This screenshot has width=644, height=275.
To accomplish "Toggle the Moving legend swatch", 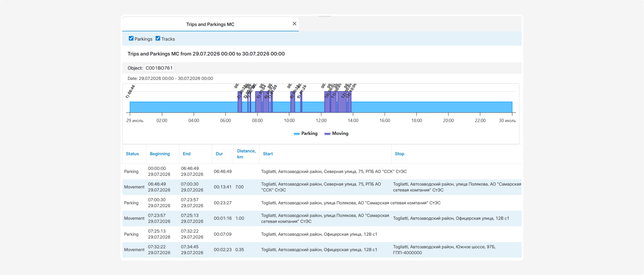I will [x=327, y=133].
